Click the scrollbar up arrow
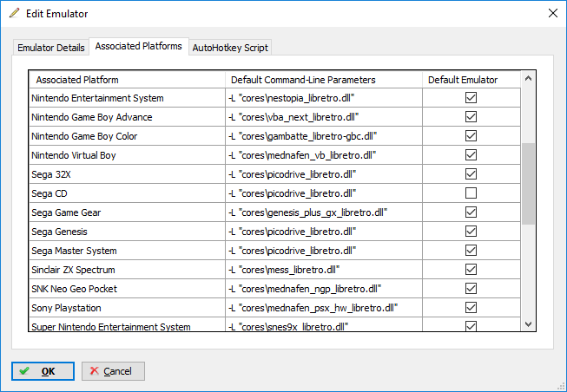This screenshot has height=392, width=567. (528, 78)
